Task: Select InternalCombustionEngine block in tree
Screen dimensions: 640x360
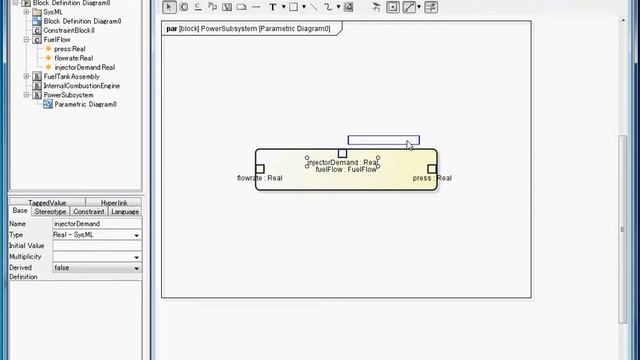Action: pyautogui.click(x=77, y=86)
